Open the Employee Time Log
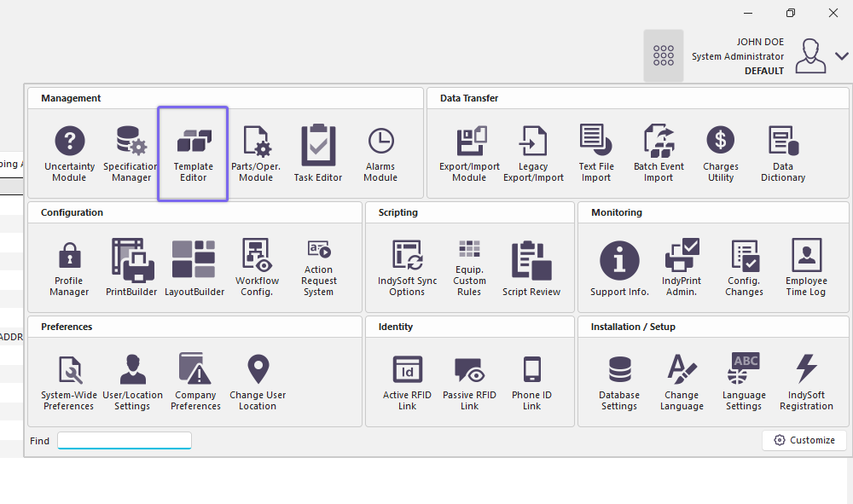 click(806, 268)
